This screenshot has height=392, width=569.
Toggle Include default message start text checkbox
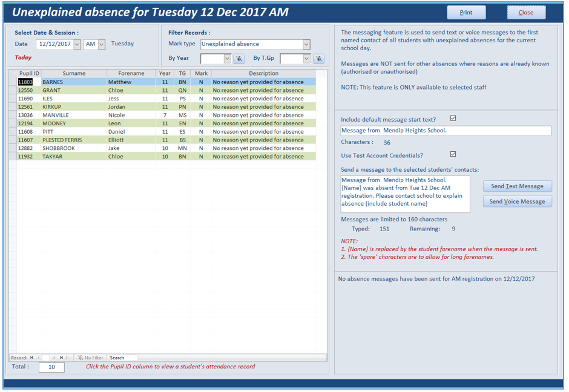(453, 118)
